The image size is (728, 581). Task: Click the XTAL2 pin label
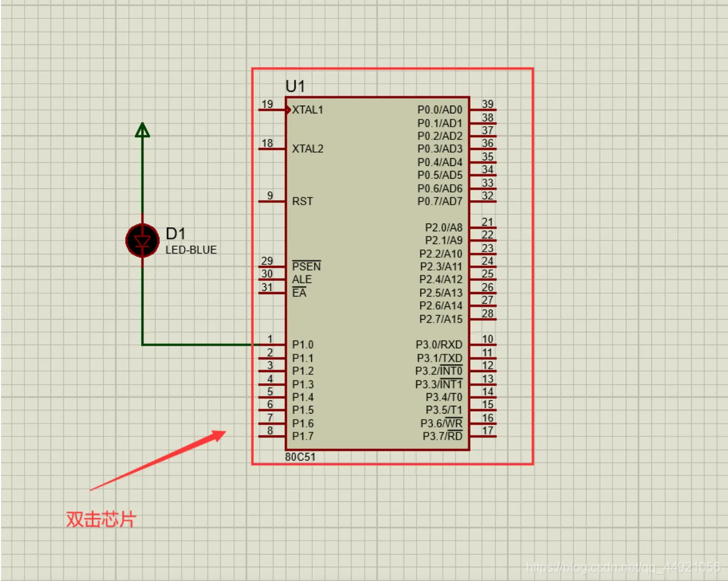click(x=307, y=149)
